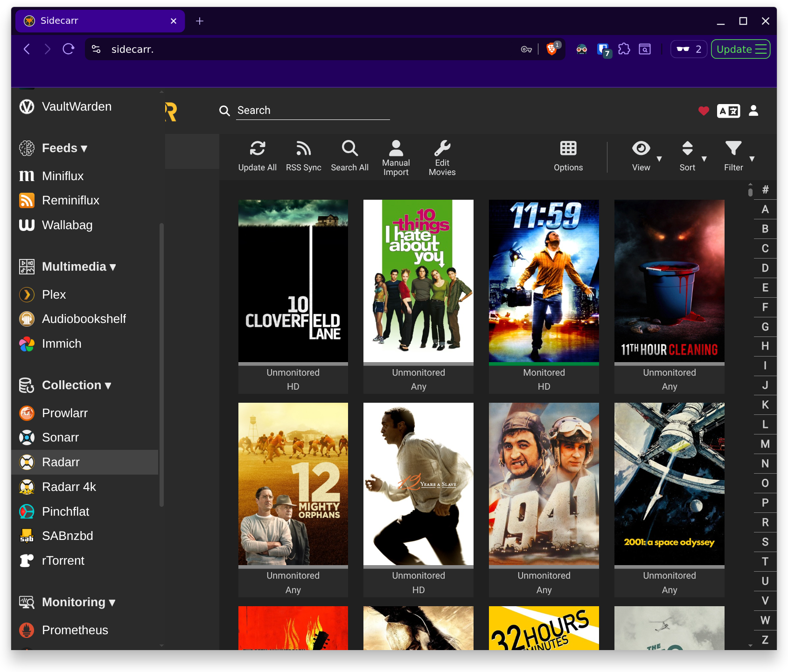788x672 pixels.
Task: Click the Update All refresh icon
Action: 258,148
